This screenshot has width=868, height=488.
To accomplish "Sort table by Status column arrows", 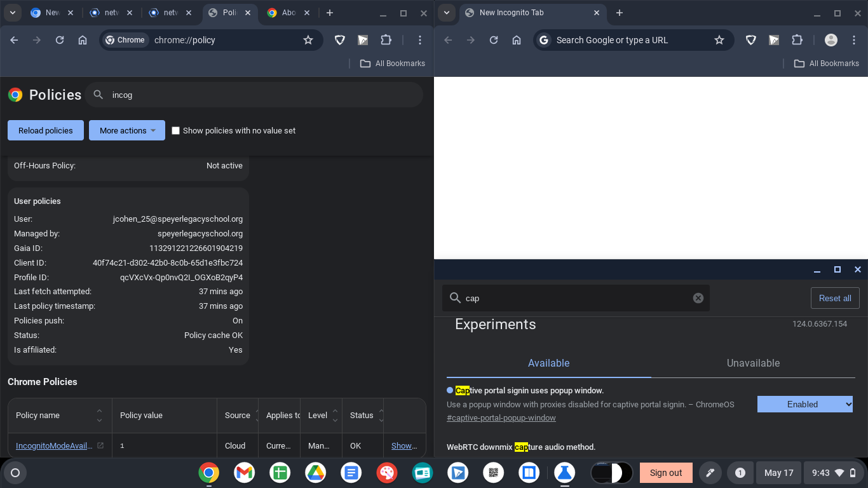I will click(x=381, y=416).
